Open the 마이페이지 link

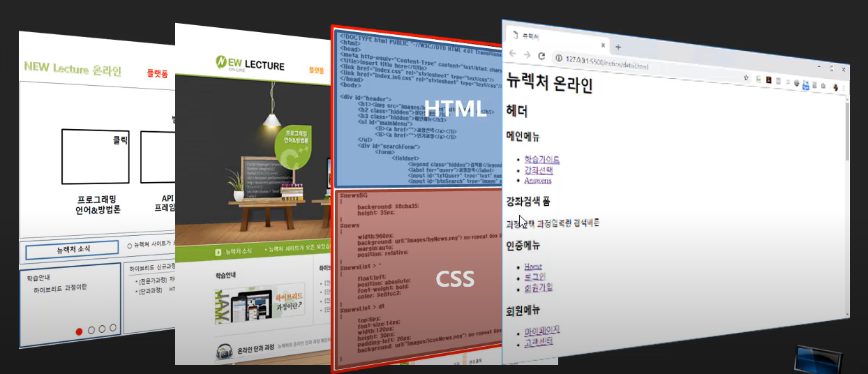pos(542,330)
